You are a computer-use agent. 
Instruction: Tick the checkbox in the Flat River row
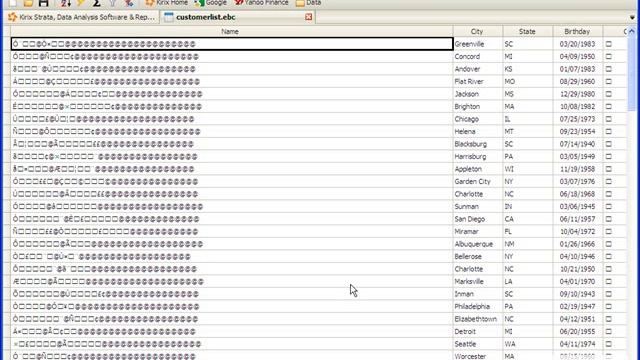pyautogui.click(x=609, y=82)
